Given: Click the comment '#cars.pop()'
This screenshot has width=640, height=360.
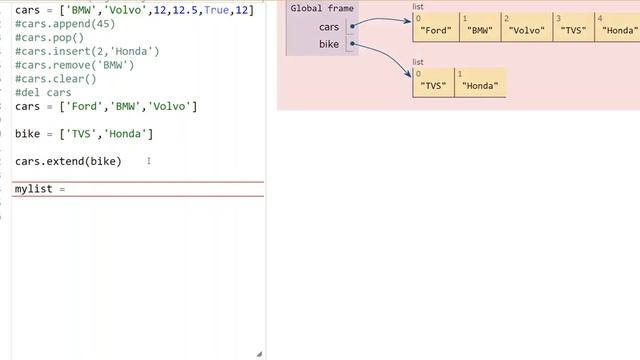Looking at the screenshot, I should coord(49,38).
